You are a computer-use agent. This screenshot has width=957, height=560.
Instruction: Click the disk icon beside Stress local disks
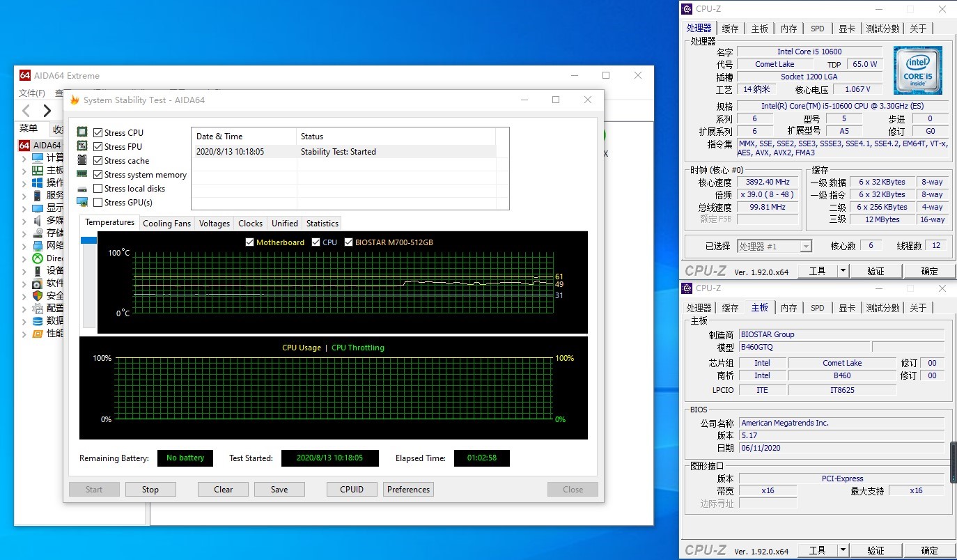(82, 189)
